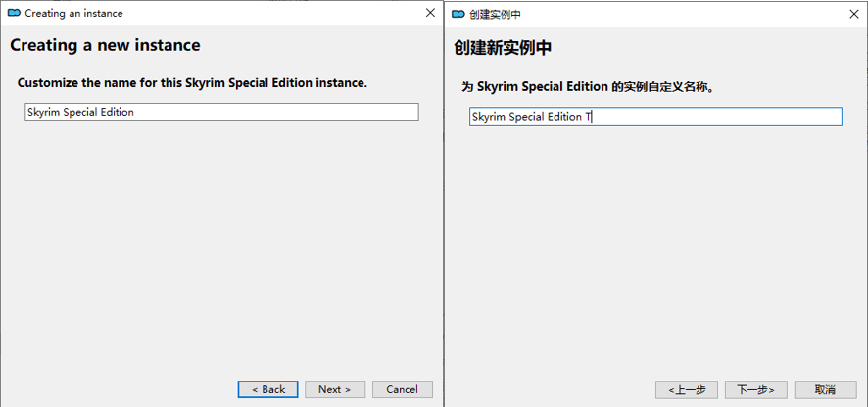Click the '< Back' button
The image size is (868, 407).
coord(267,389)
